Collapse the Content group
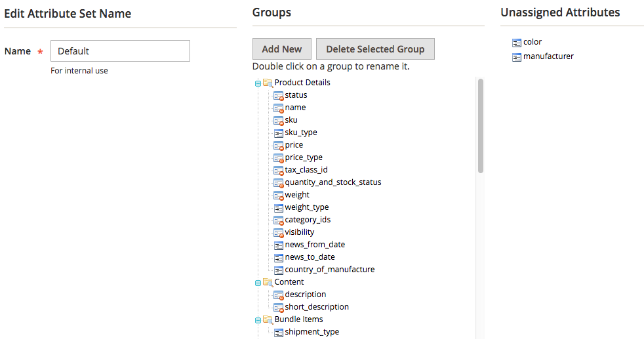Viewport: 644px width, 347px height. click(258, 283)
